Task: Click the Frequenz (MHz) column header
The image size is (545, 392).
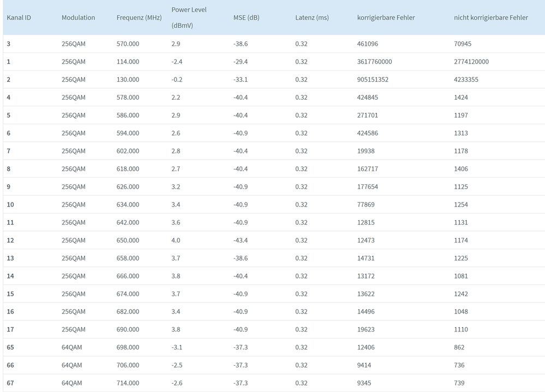Action: [x=139, y=17]
